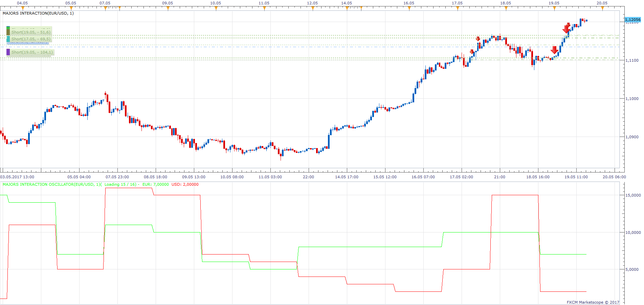This screenshot has width=644, height=305.
Task: Select the Short(17.05, - 69,5) position label
Action: (x=31, y=39)
